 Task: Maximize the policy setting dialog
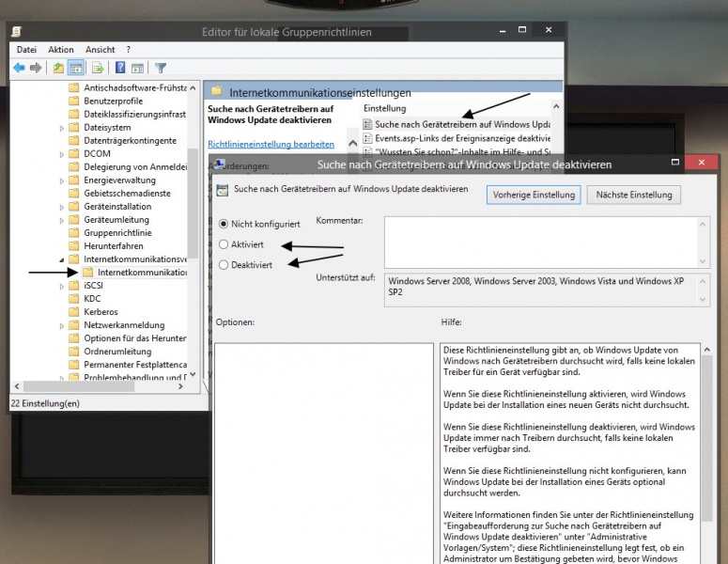coord(675,162)
